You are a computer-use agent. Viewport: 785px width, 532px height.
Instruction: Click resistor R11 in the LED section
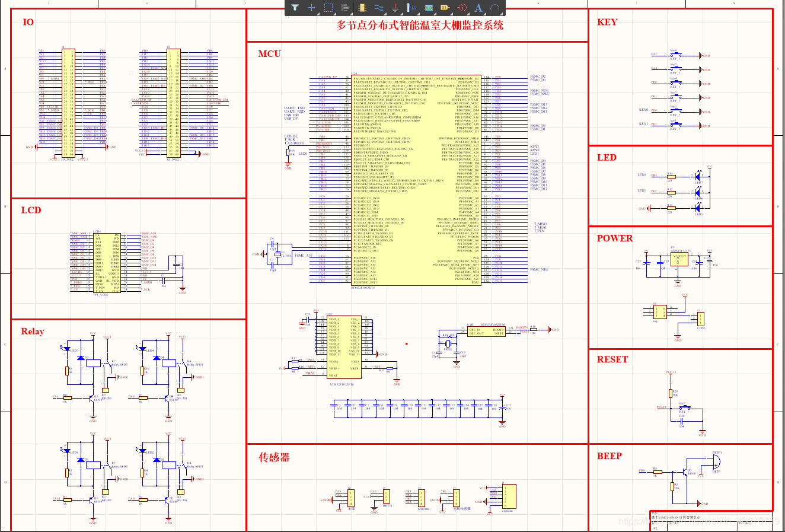click(672, 208)
